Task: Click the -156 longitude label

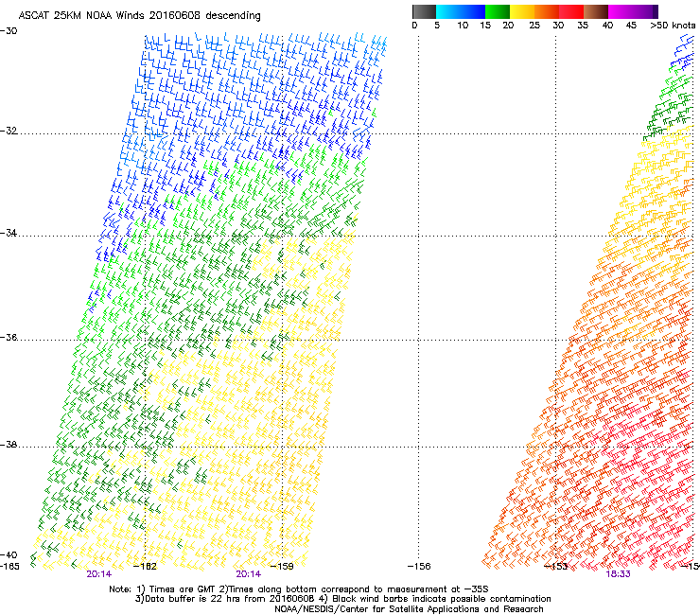Action: (x=419, y=567)
